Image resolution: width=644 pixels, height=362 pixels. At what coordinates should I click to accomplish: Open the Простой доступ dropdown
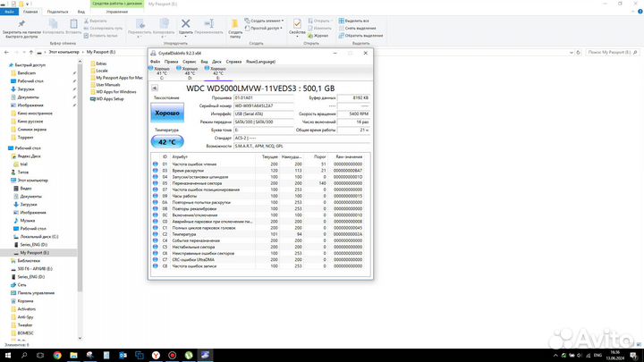(x=263, y=28)
